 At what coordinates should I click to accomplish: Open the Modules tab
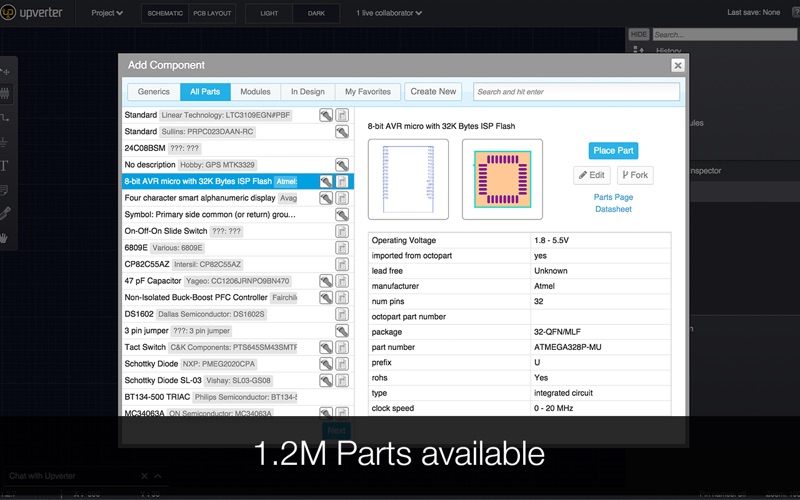point(255,92)
